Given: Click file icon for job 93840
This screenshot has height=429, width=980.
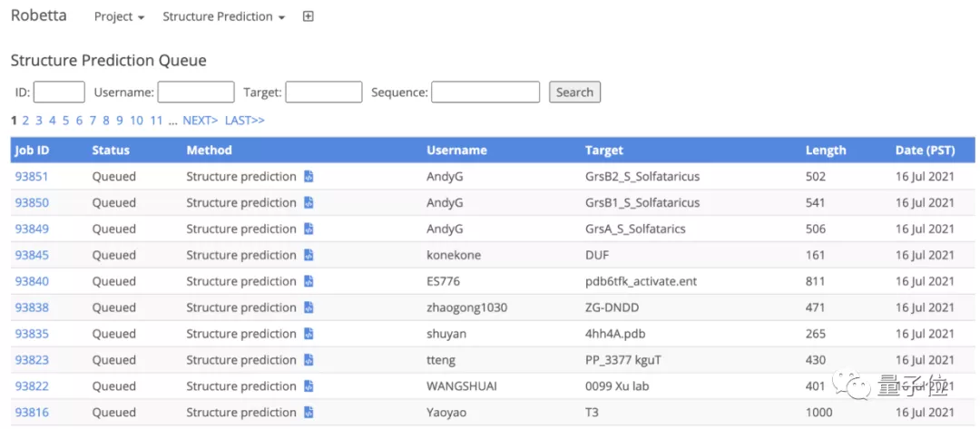Looking at the screenshot, I should click(309, 282).
